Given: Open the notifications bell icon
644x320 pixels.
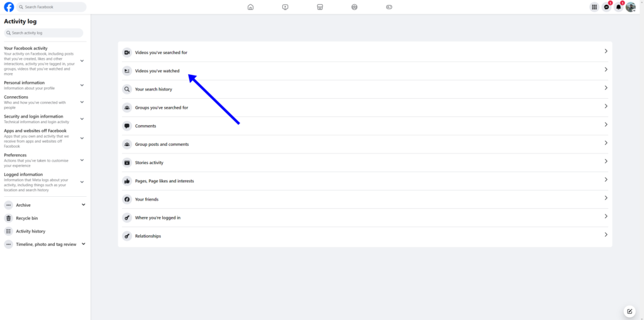Looking at the screenshot, I should point(618,7).
